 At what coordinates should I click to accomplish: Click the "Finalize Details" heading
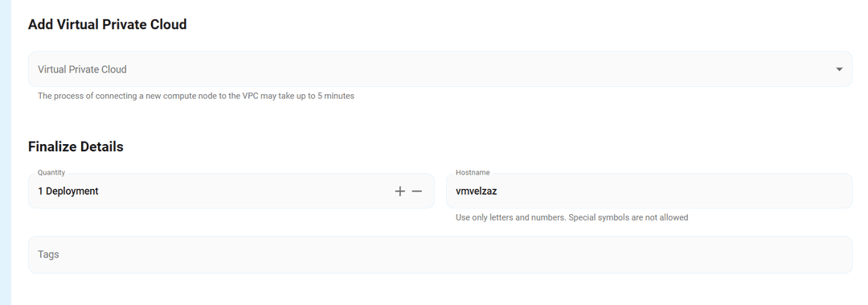[x=76, y=147]
